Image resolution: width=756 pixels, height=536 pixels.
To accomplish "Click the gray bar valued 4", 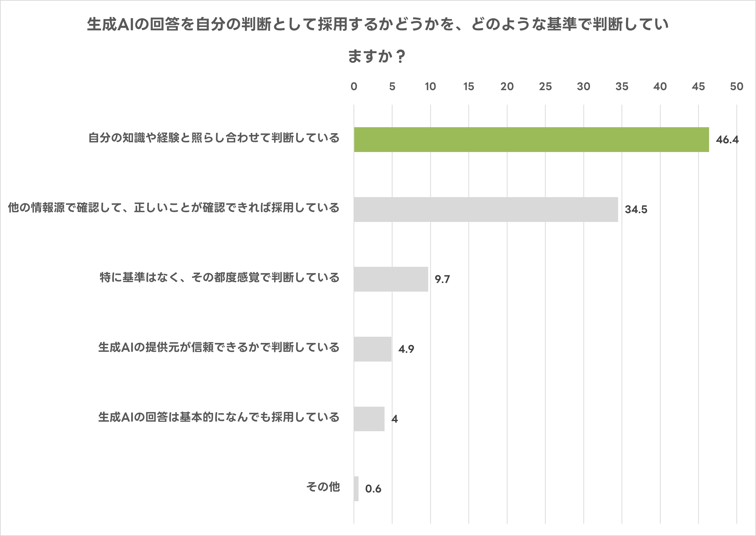I will tap(369, 419).
